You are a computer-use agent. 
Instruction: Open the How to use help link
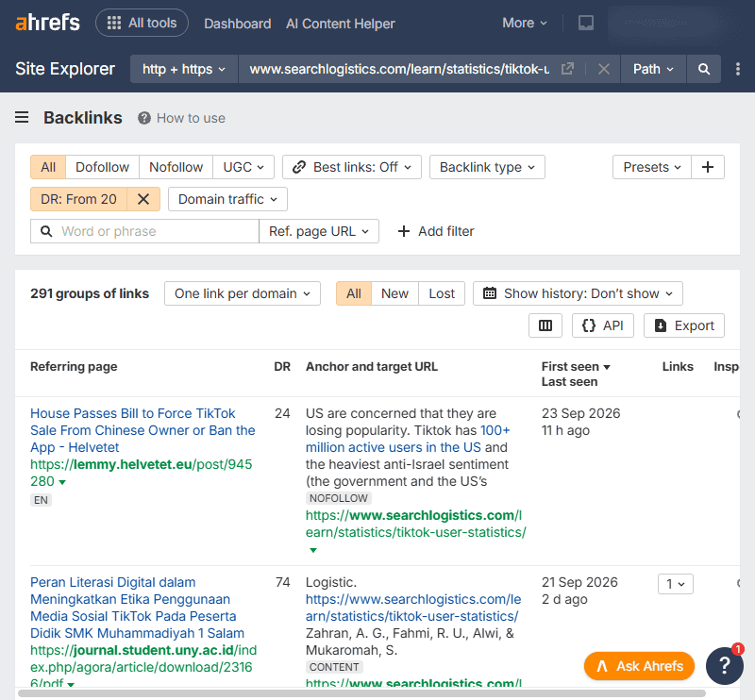coord(181,118)
